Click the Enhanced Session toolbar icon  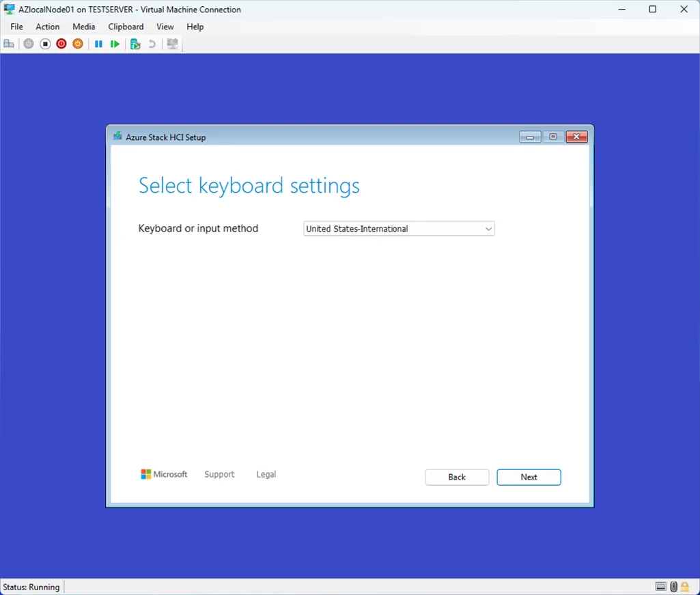[173, 44]
